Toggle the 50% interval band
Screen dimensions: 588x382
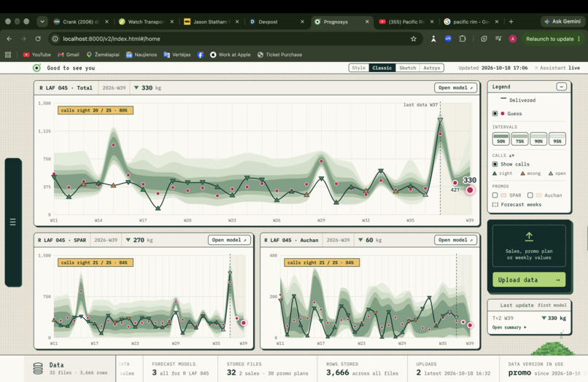point(501,139)
